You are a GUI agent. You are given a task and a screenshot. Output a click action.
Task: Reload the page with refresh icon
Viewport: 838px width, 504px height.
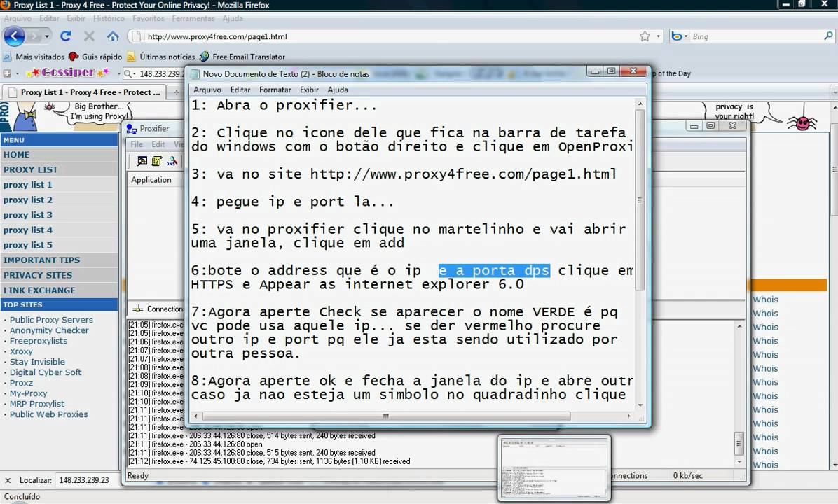tap(66, 36)
